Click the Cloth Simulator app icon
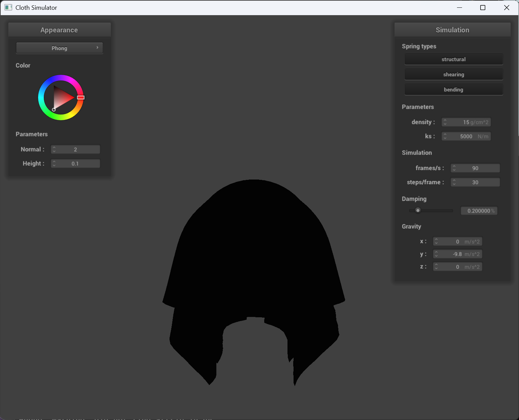This screenshot has width=519, height=420. [x=8, y=7]
